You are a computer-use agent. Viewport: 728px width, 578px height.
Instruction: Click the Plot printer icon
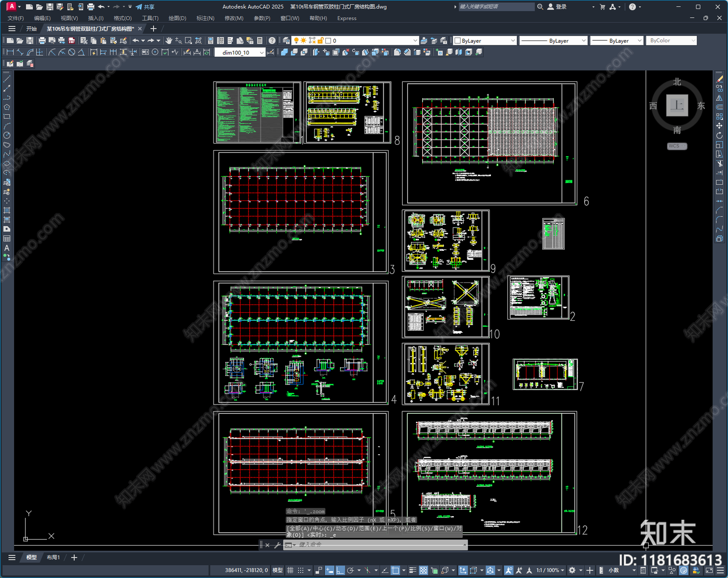pyautogui.click(x=42, y=41)
